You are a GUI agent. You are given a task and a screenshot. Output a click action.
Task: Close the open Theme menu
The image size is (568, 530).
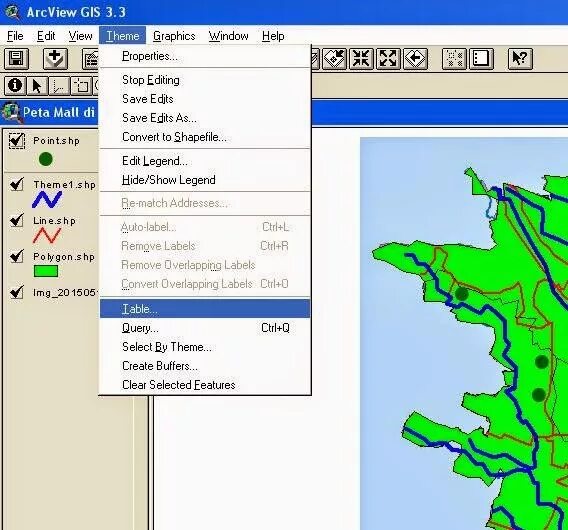122,36
